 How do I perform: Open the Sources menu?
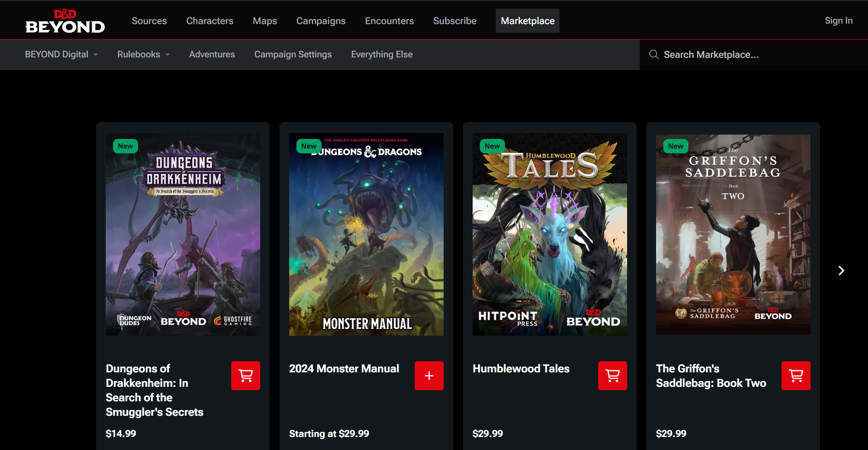pos(149,21)
